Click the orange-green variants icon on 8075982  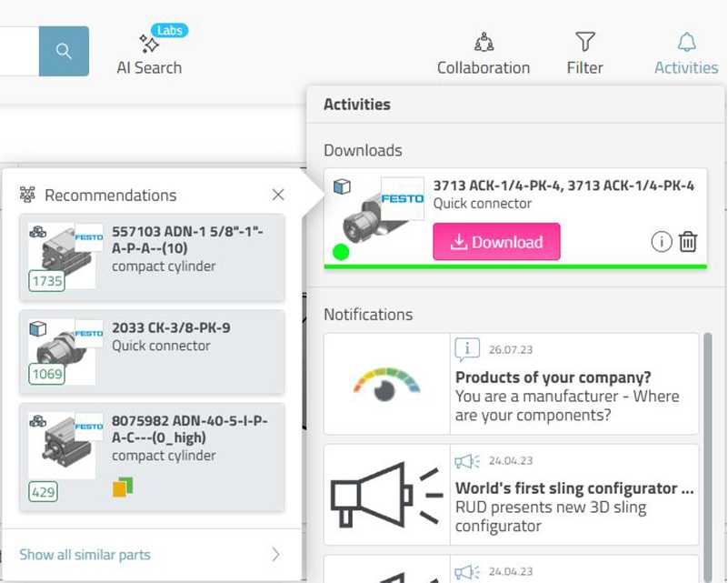123,487
